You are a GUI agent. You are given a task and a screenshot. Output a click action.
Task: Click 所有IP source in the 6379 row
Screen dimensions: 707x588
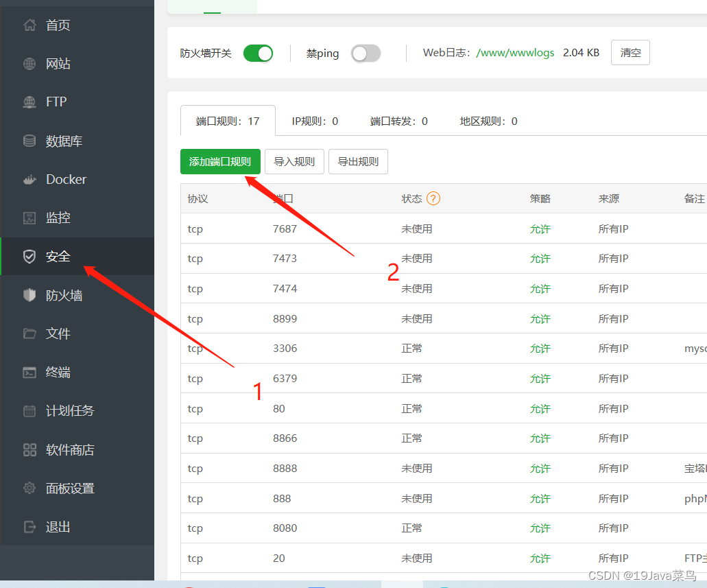tap(613, 378)
